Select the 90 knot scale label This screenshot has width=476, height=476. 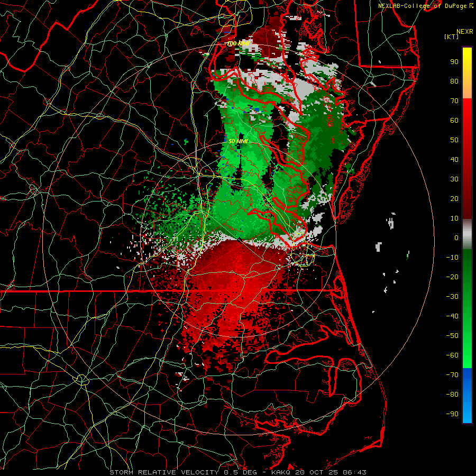tap(454, 62)
